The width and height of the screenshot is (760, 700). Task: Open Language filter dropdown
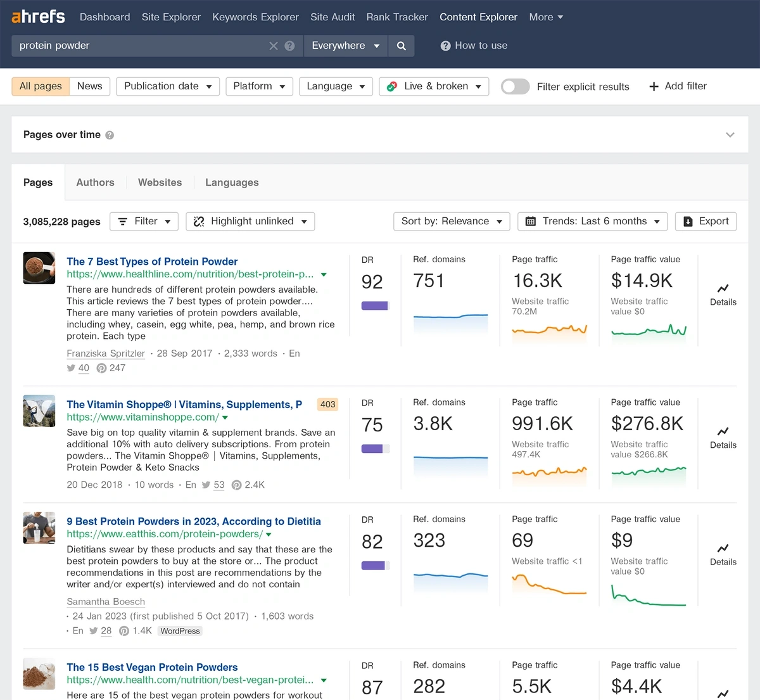[336, 86]
